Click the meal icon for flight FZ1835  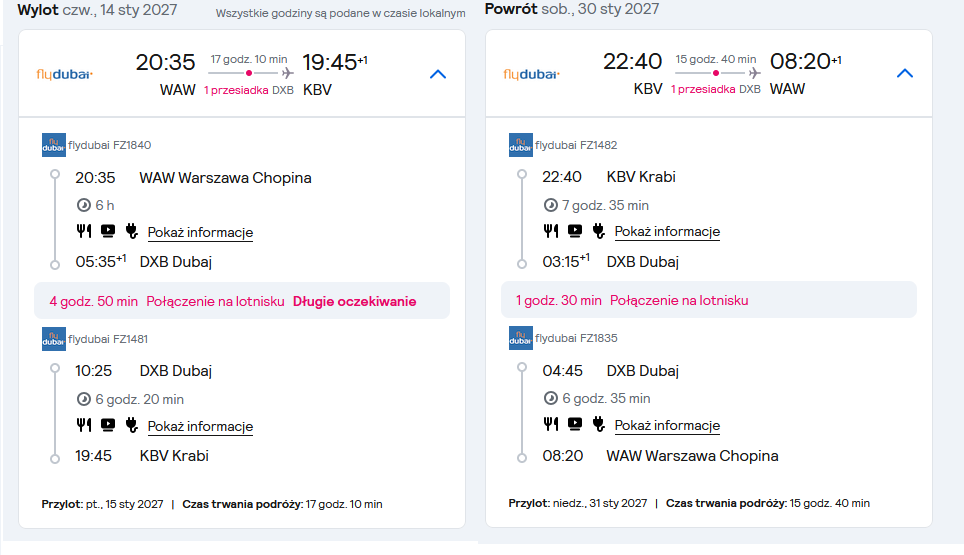point(550,424)
